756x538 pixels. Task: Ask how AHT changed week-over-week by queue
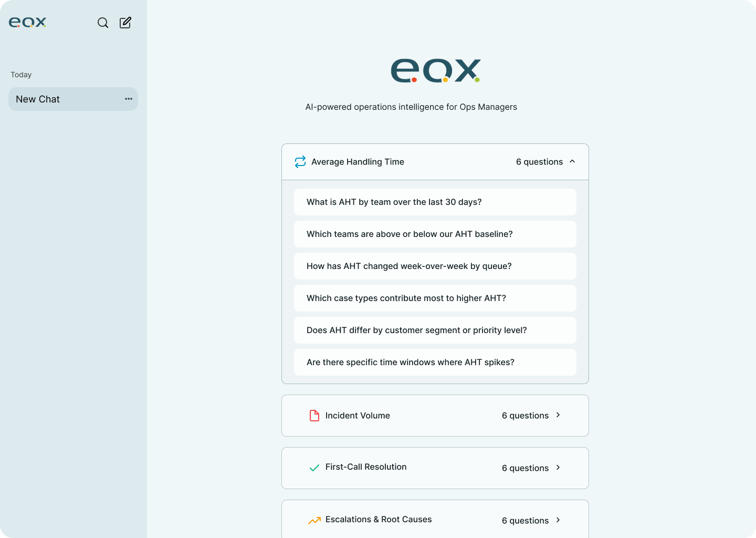pyautogui.click(x=435, y=266)
